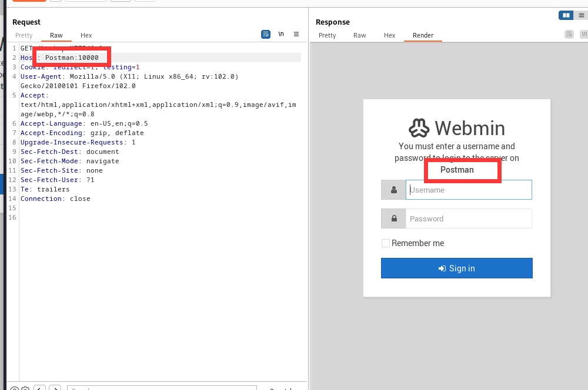Screen dimensions: 588x390
Task: Toggle word wrap in Response panel
Action: [569, 35]
